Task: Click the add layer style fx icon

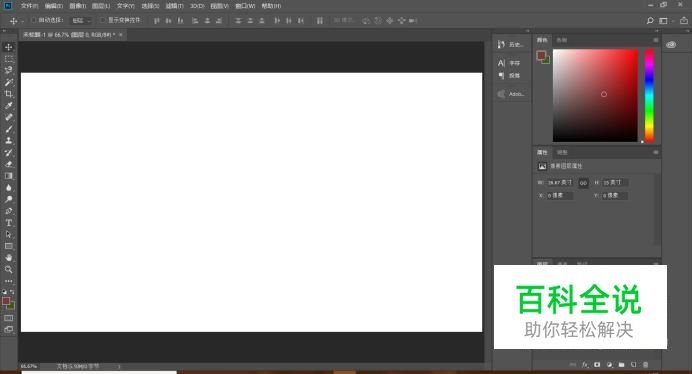Action: point(585,365)
